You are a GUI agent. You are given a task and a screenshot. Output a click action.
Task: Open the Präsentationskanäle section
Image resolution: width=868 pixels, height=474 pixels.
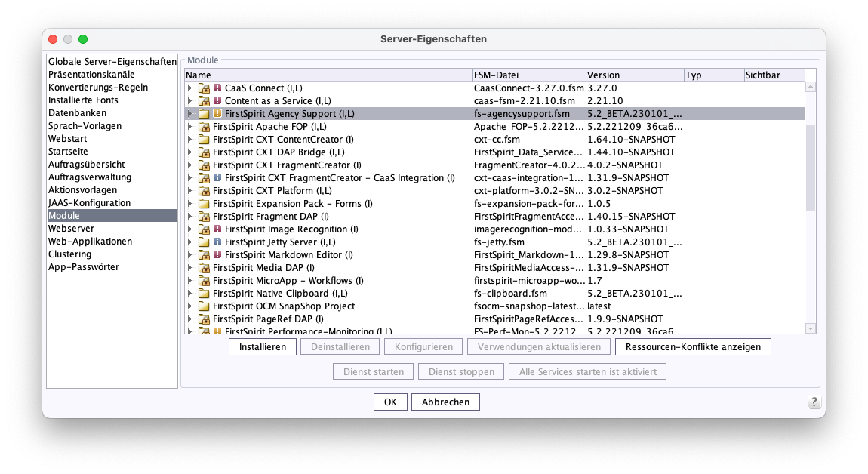[112, 74]
